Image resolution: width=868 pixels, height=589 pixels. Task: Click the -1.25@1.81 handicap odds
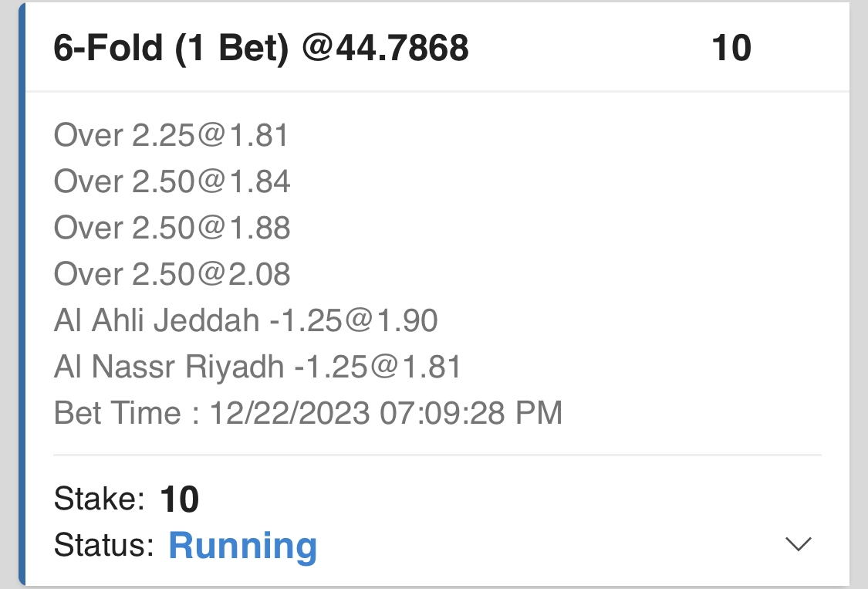(377, 367)
